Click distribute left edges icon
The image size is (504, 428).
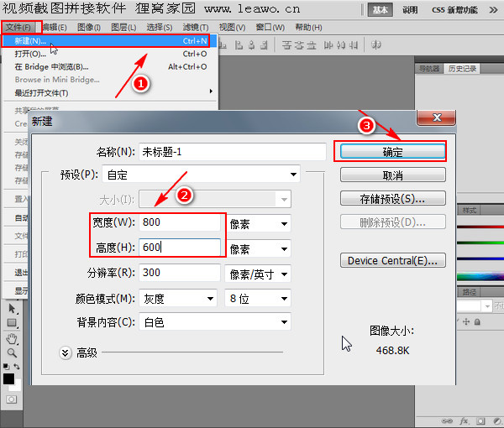tap(328, 45)
